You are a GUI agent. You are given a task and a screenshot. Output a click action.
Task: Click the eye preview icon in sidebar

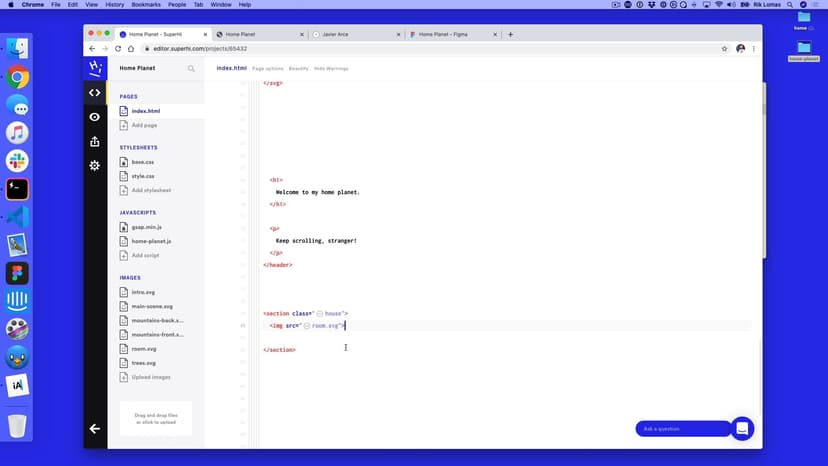click(x=95, y=117)
